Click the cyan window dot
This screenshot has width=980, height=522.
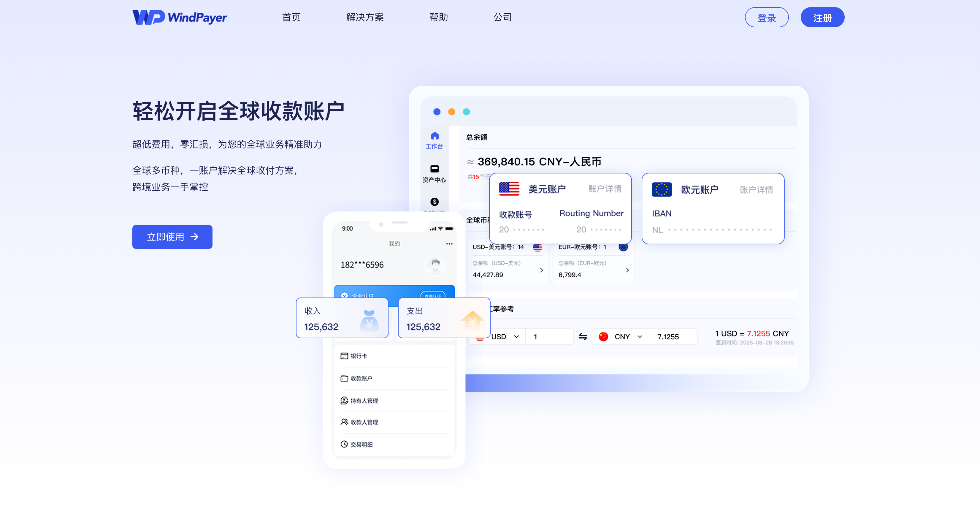[467, 112]
